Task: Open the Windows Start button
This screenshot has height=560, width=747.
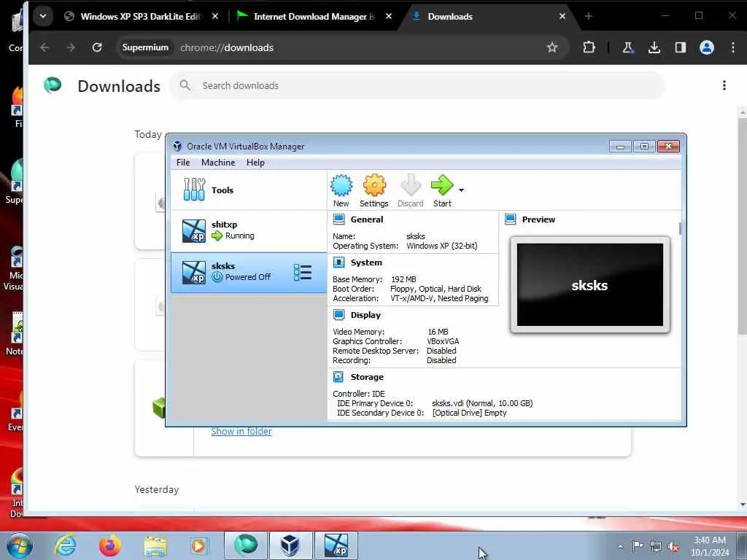Action: coord(20,545)
